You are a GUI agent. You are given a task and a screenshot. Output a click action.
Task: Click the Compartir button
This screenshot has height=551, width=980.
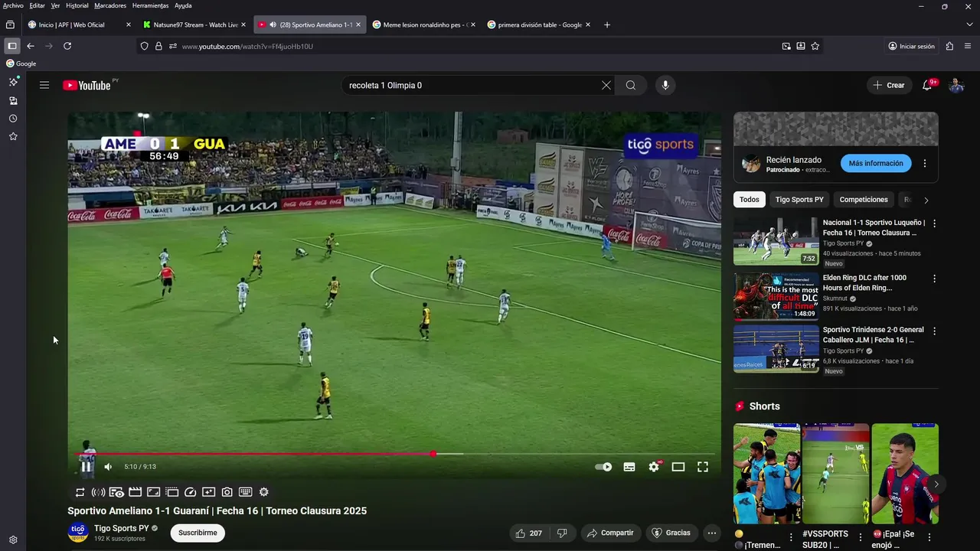coord(610,533)
